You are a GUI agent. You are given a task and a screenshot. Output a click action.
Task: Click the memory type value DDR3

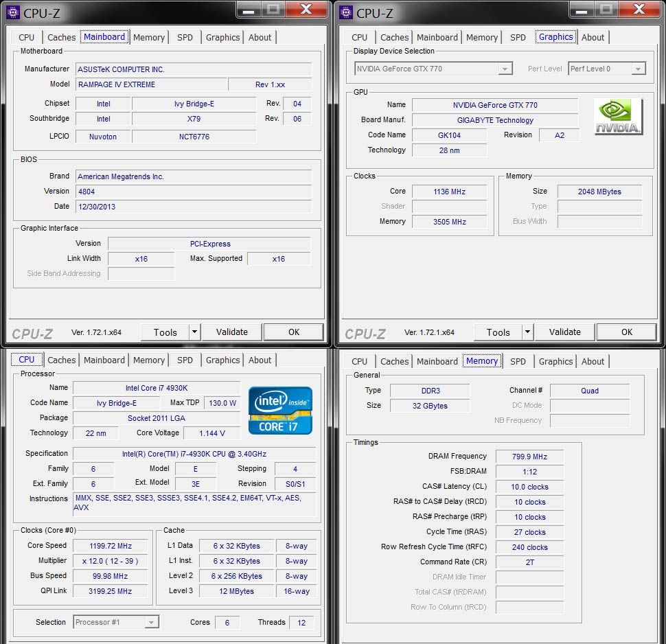point(430,391)
